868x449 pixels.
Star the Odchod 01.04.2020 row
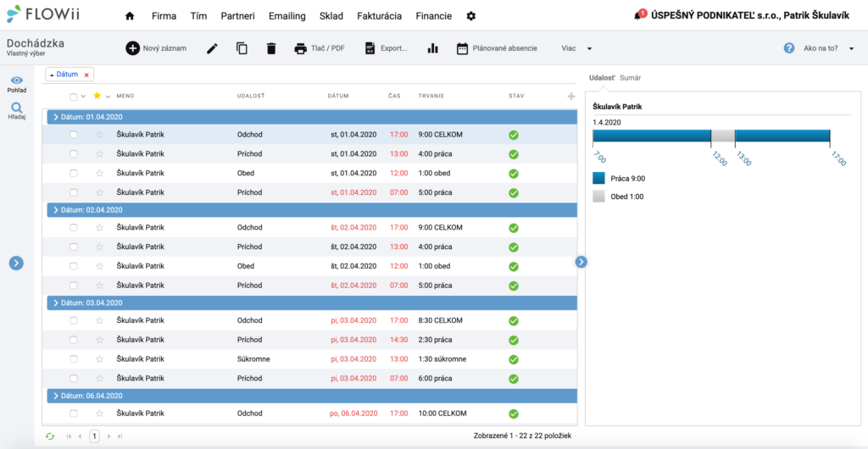(x=100, y=135)
